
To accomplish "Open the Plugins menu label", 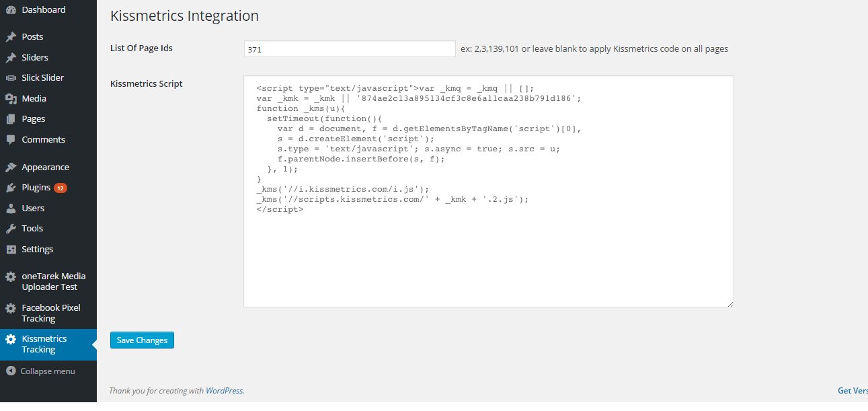I will click(x=36, y=188).
